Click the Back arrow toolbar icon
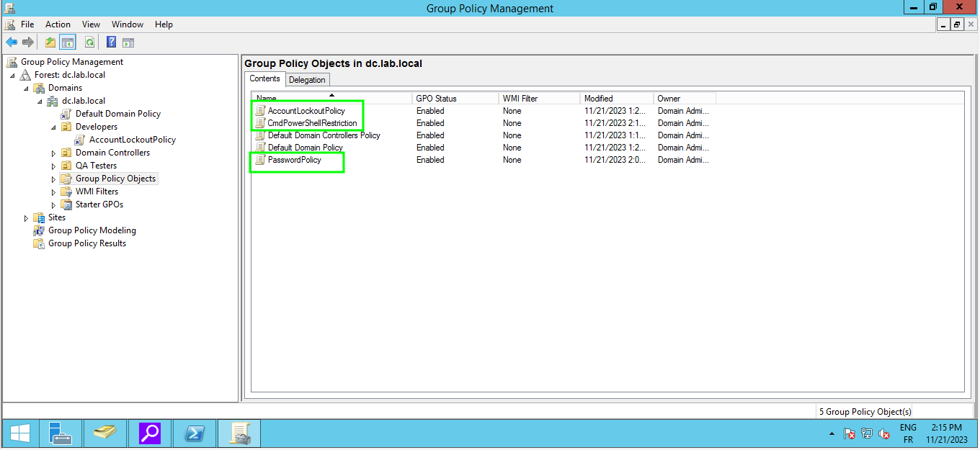Image resolution: width=980 pixels, height=450 pixels. 12,42
